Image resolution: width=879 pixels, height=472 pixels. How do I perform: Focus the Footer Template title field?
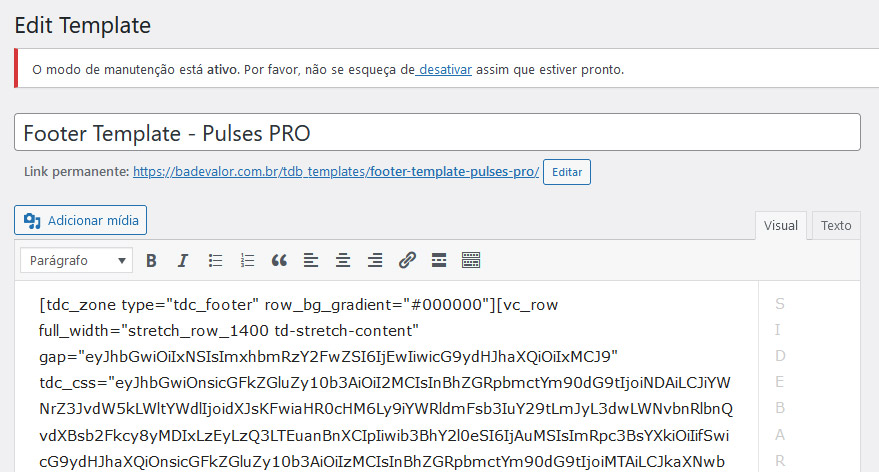(437, 132)
